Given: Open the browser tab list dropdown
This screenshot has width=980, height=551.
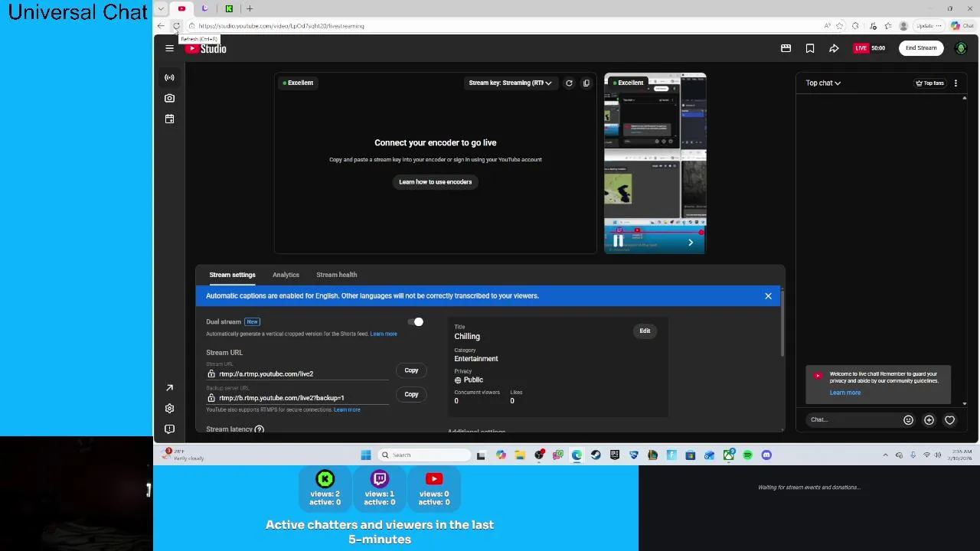Looking at the screenshot, I should (161, 8).
